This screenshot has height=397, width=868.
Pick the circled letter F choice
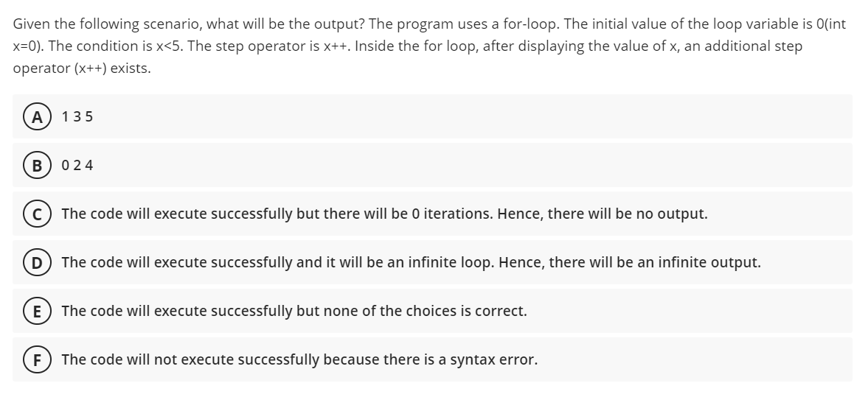point(37,360)
